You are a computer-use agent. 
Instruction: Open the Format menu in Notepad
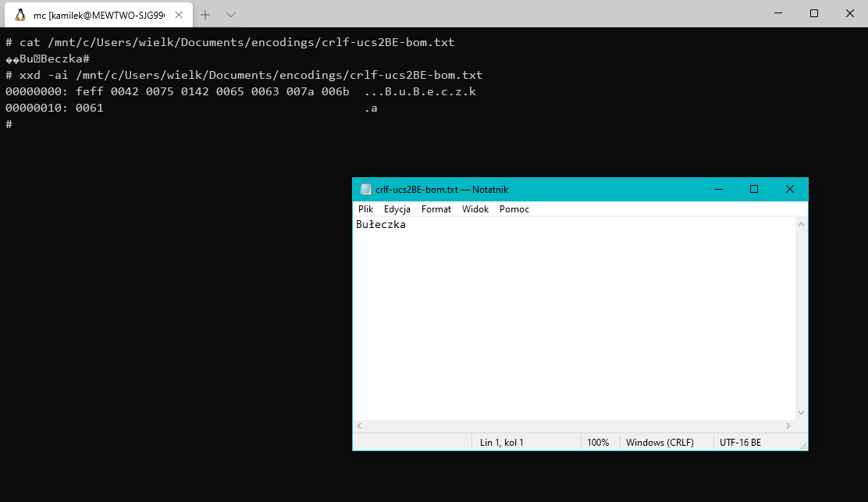tap(436, 208)
